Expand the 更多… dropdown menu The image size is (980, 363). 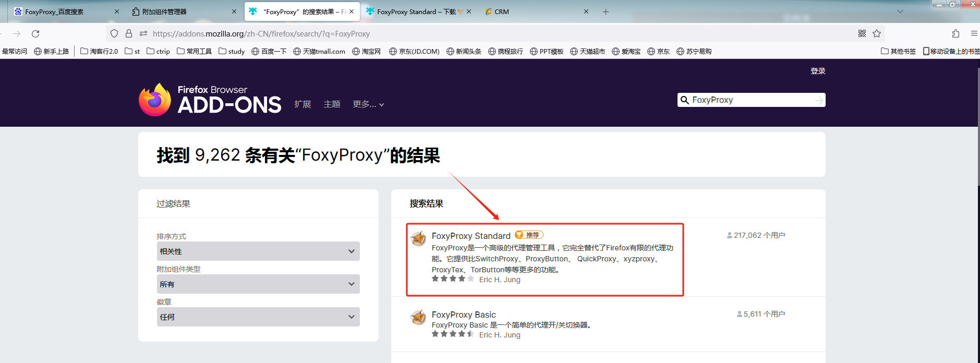(368, 104)
